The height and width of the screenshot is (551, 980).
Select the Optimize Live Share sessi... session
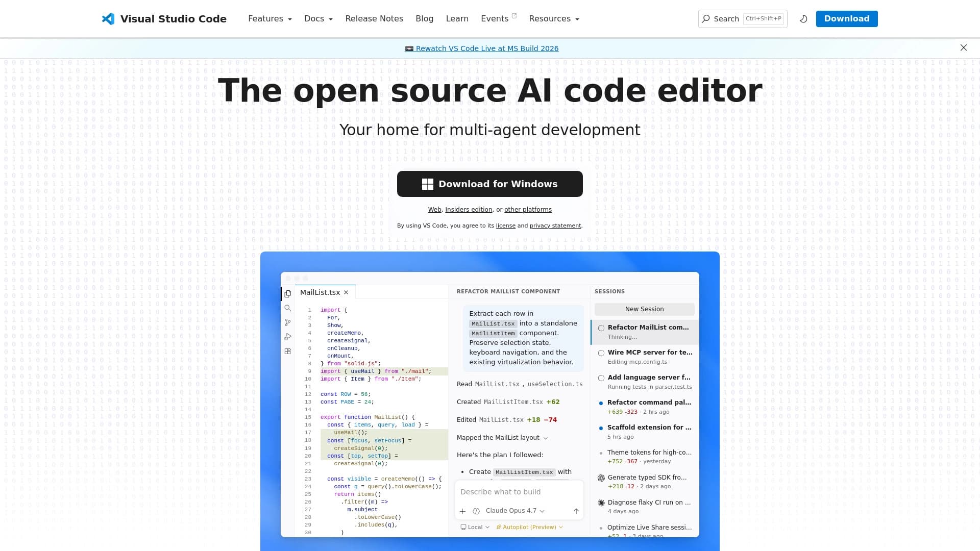tap(645, 530)
